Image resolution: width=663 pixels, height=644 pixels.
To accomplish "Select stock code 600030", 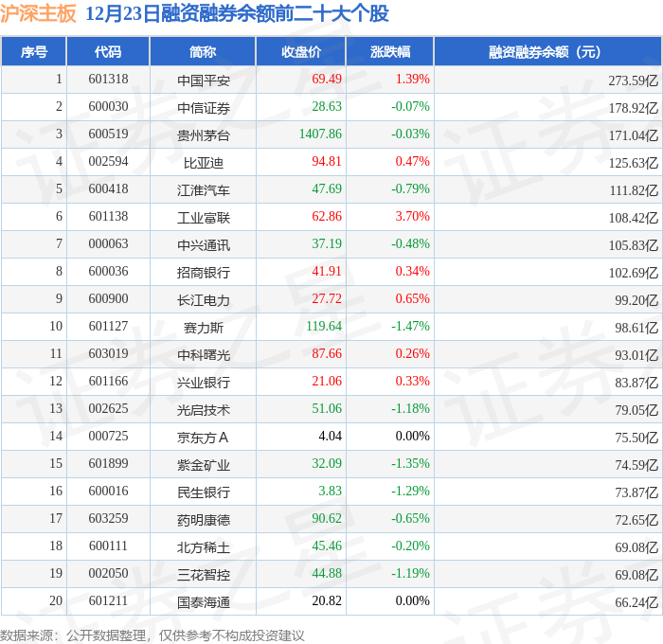I will point(108,107).
